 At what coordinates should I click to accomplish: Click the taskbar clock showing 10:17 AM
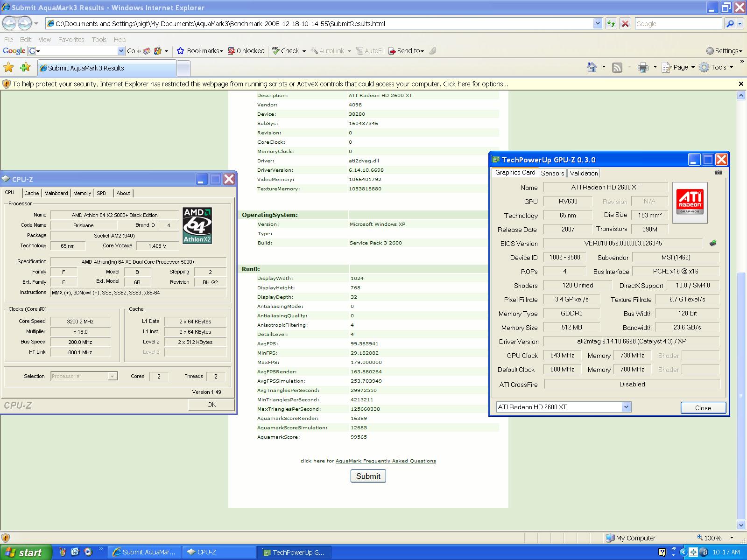point(726,552)
